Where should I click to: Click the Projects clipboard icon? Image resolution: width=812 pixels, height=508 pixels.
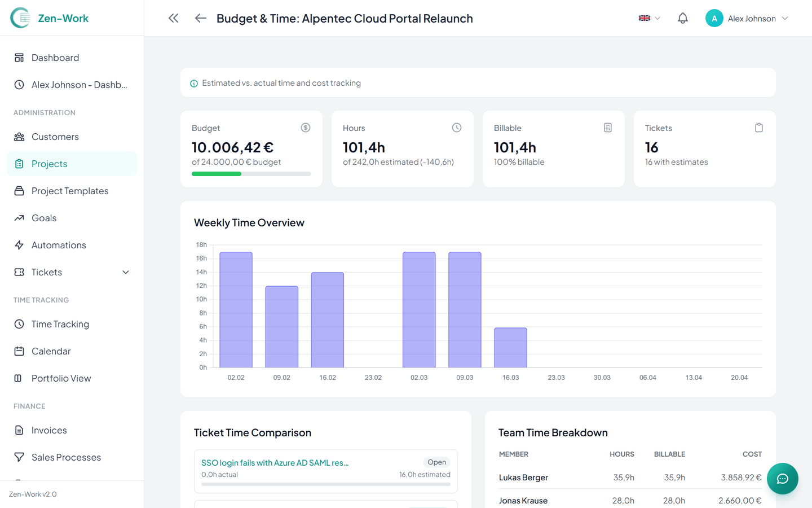[19, 164]
